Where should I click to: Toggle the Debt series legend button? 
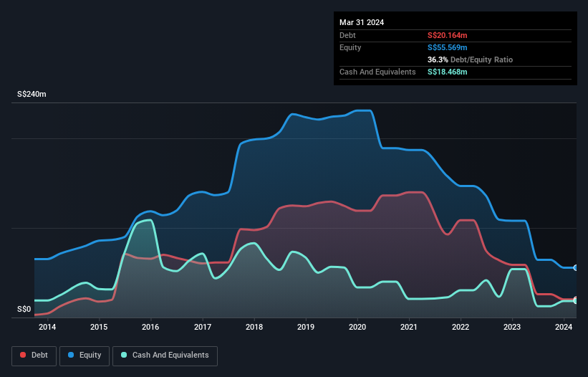click(34, 355)
